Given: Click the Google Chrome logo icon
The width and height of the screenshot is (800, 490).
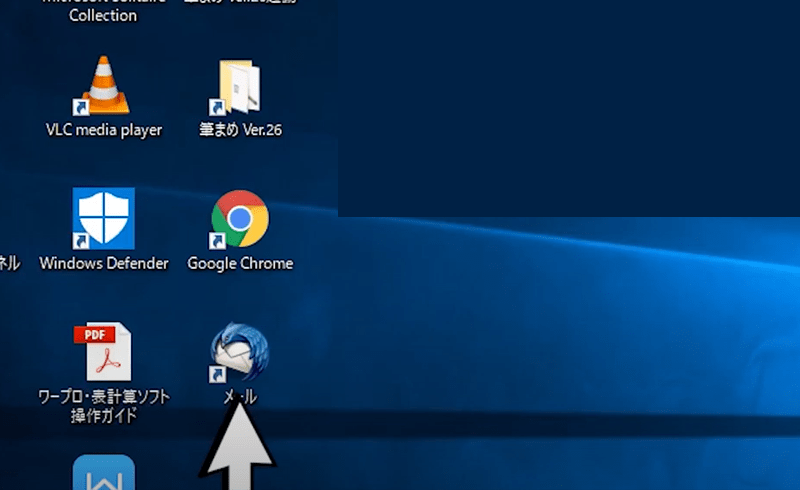Looking at the screenshot, I should pos(240,218).
